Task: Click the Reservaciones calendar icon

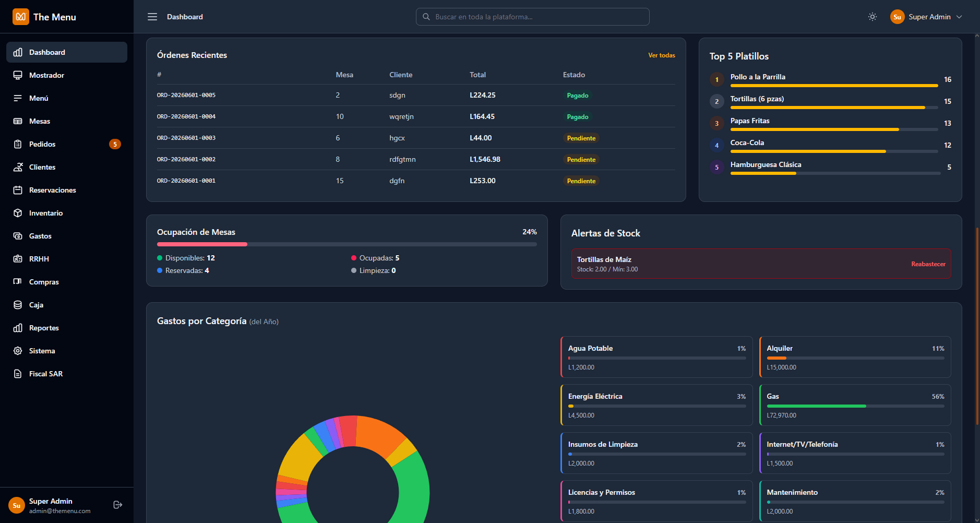Action: tap(18, 190)
